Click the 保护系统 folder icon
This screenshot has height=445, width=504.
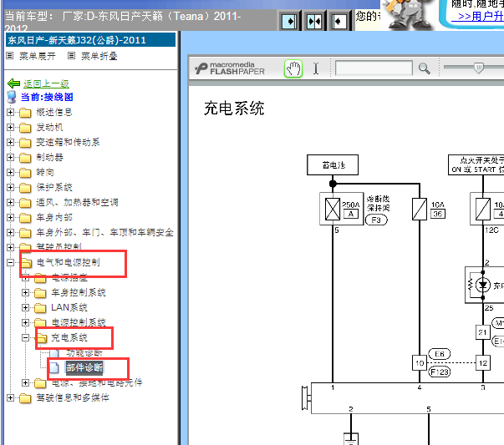tap(25, 188)
